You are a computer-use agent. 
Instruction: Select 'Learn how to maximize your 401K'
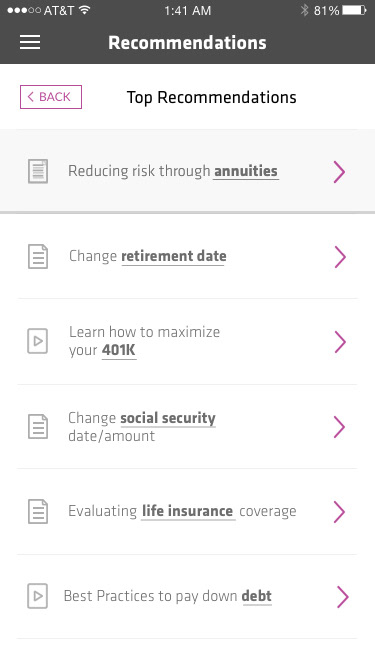click(x=145, y=341)
